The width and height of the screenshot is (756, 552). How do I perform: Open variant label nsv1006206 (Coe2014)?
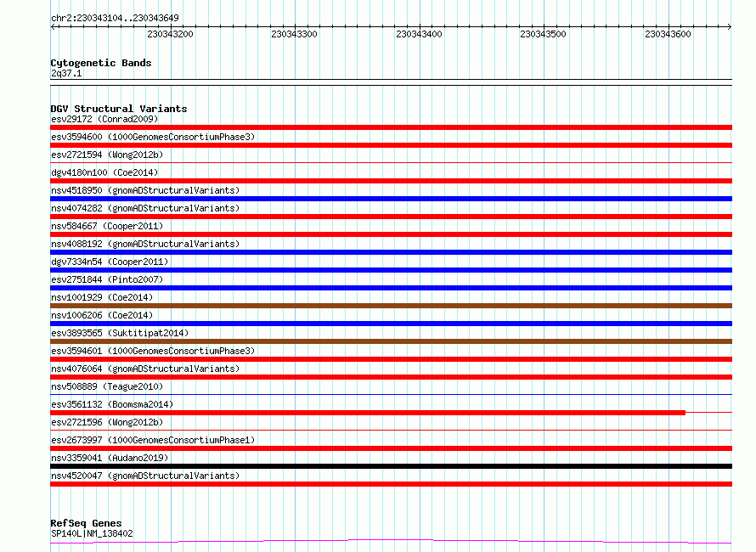point(102,315)
